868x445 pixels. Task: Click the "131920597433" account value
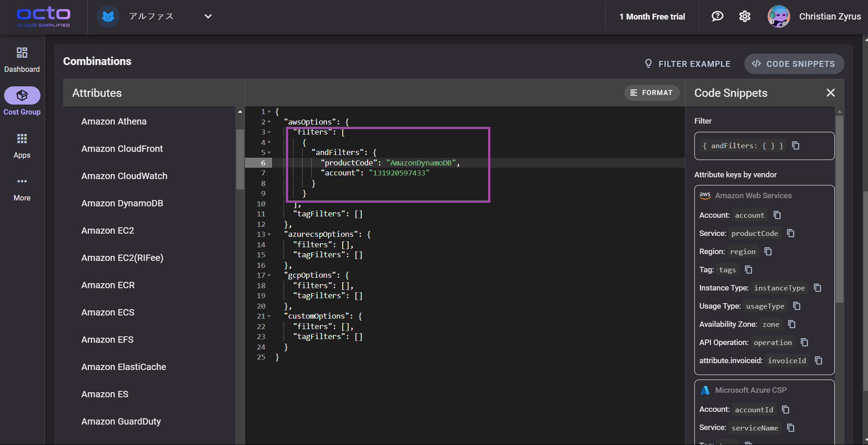click(399, 173)
